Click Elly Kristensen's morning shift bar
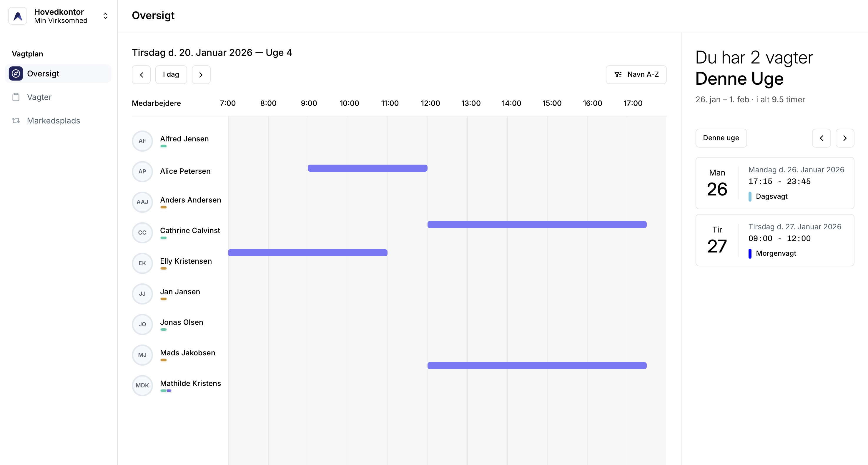This screenshot has height=465, width=868. click(307, 252)
